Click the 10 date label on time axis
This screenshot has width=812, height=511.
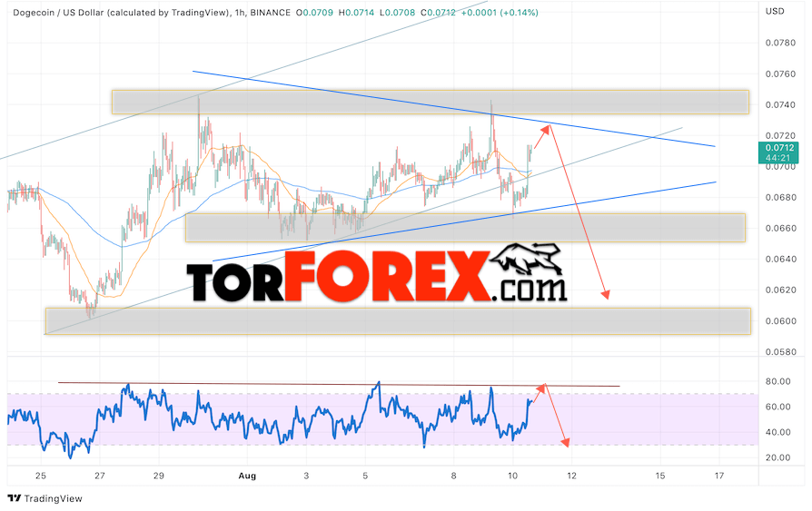(512, 476)
